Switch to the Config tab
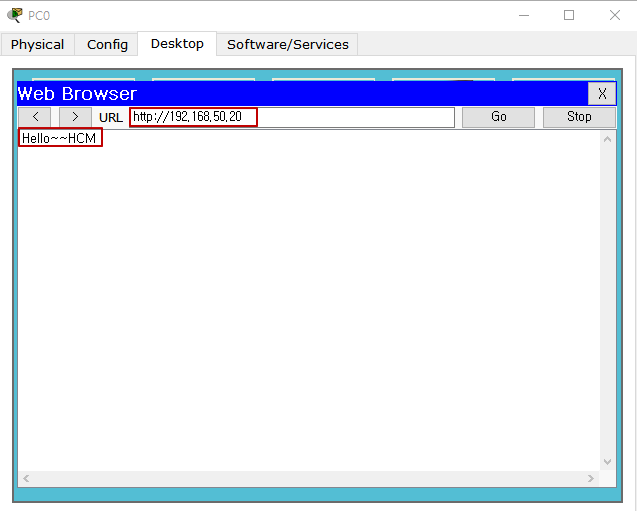Image resolution: width=637 pixels, height=511 pixels. pyautogui.click(x=107, y=44)
